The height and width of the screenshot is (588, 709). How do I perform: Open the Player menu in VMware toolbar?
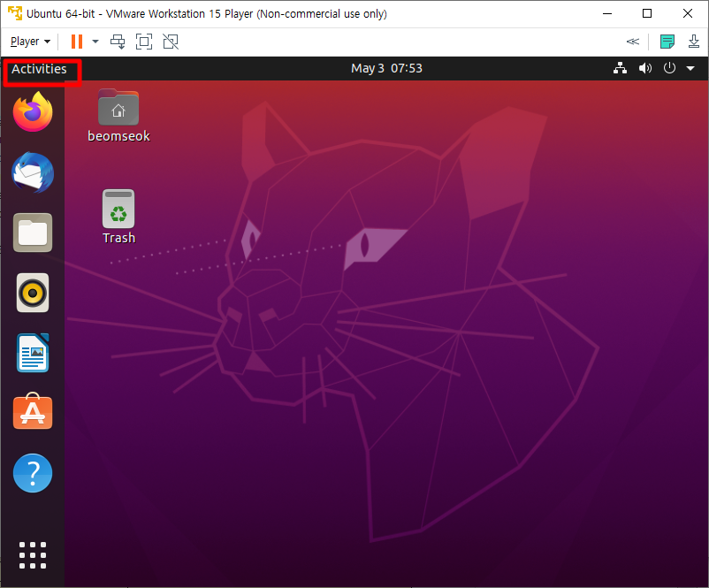coord(30,42)
